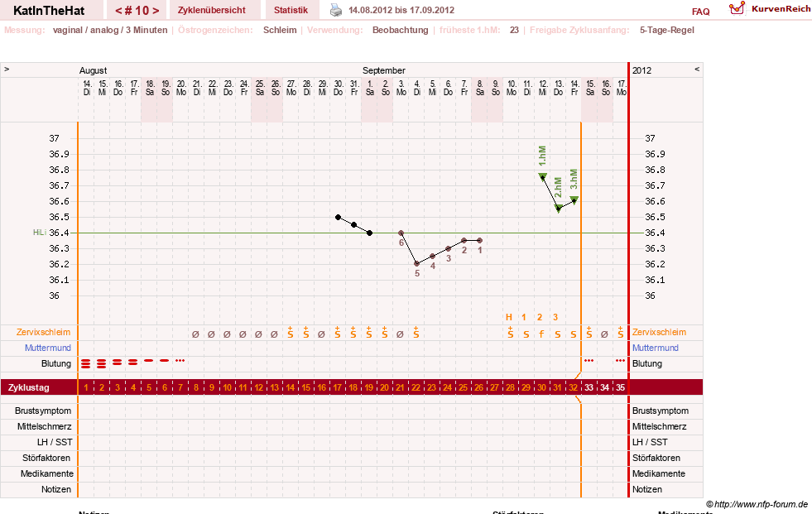Click the KurvenReich text link
Viewport: 812px width, 514px height.
click(781, 9)
